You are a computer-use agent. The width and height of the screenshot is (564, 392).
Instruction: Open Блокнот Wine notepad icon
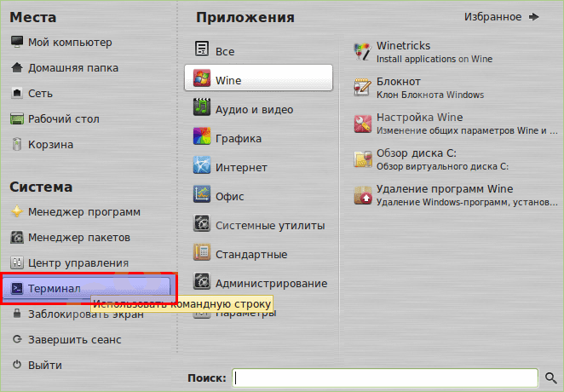tap(362, 88)
